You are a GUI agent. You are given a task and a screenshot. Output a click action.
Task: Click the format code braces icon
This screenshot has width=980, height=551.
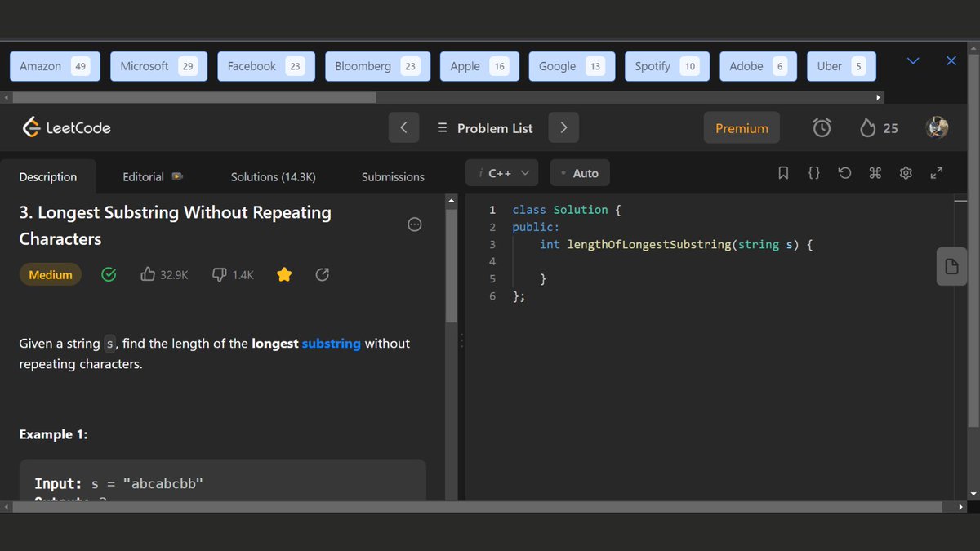tap(813, 173)
